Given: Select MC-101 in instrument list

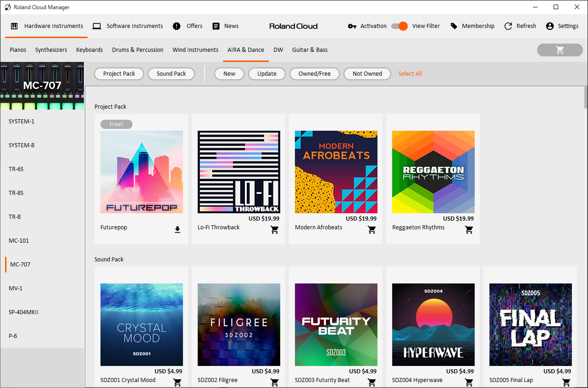Looking at the screenshot, I should pos(42,241).
